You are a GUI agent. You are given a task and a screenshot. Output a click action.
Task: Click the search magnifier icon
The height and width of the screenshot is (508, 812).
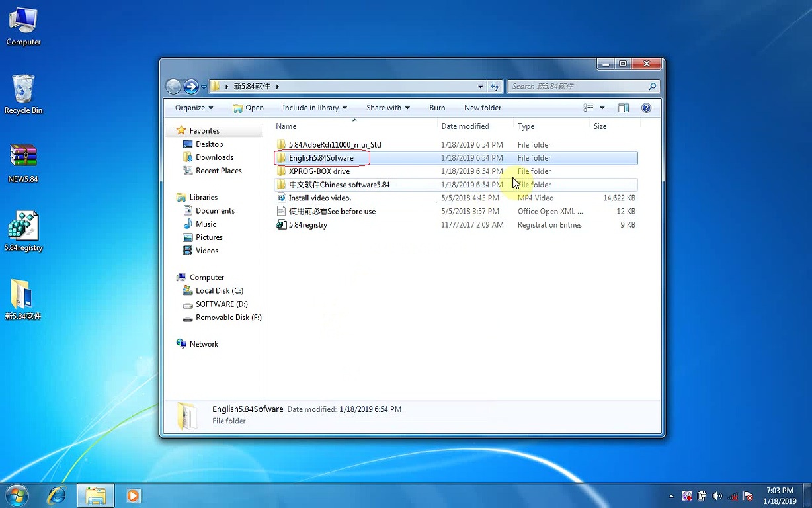coord(652,86)
